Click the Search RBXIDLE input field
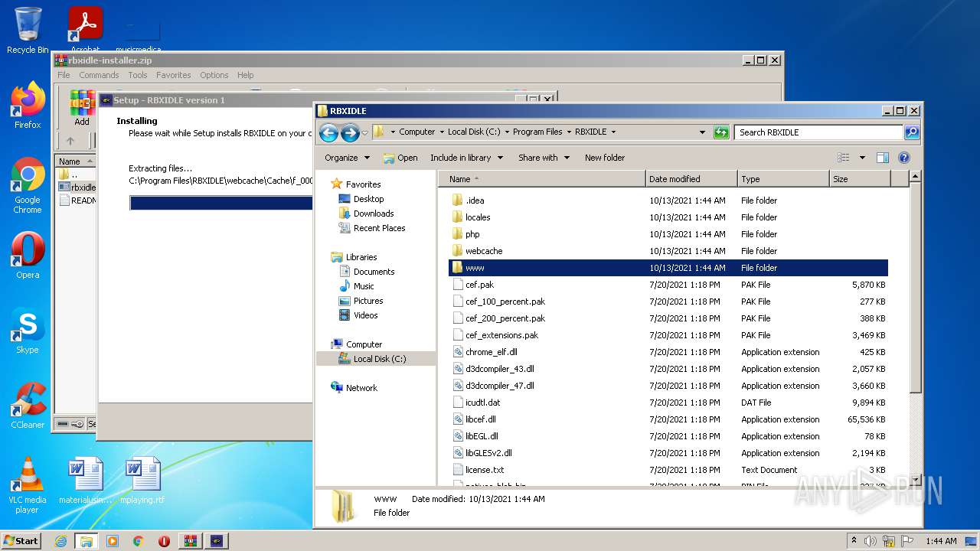Viewport: 980px width, 551px height. pyautogui.click(x=818, y=132)
